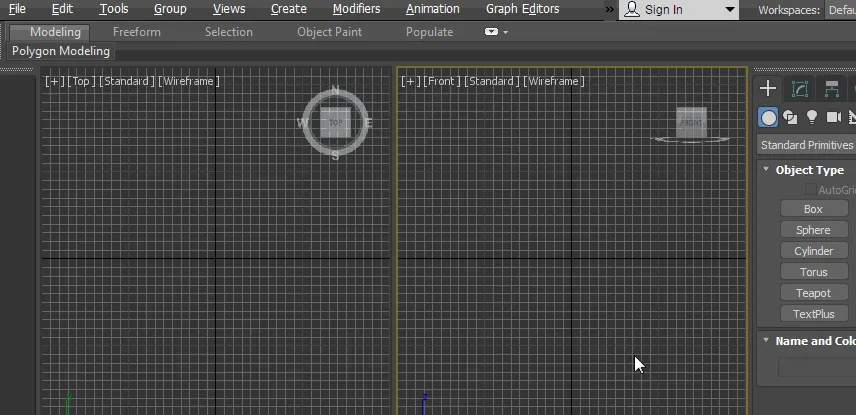Click the Front viewport ViewCube
The height and width of the screenshot is (415, 856).
[x=691, y=122]
